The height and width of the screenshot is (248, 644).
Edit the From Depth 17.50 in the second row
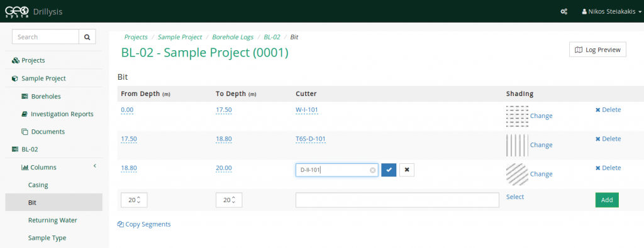pyautogui.click(x=129, y=139)
